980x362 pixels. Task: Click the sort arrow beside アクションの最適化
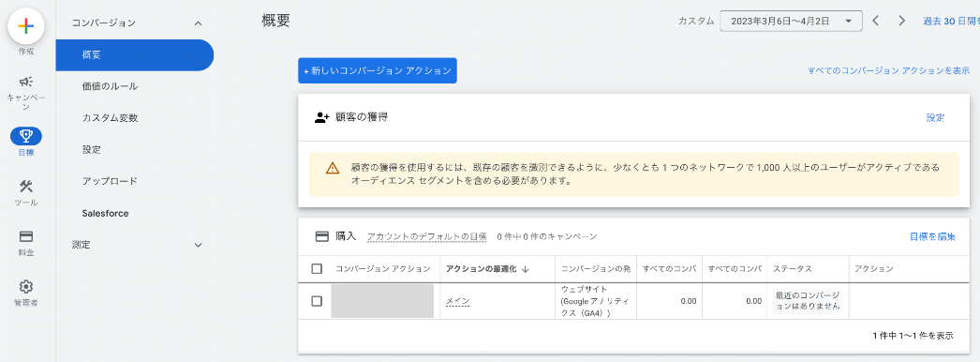[x=526, y=269]
